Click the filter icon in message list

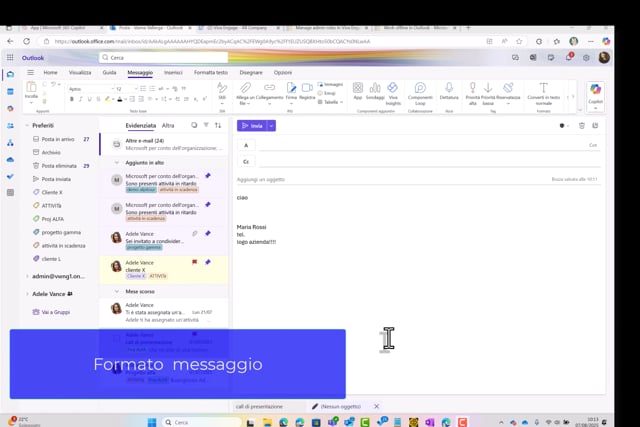click(206, 125)
